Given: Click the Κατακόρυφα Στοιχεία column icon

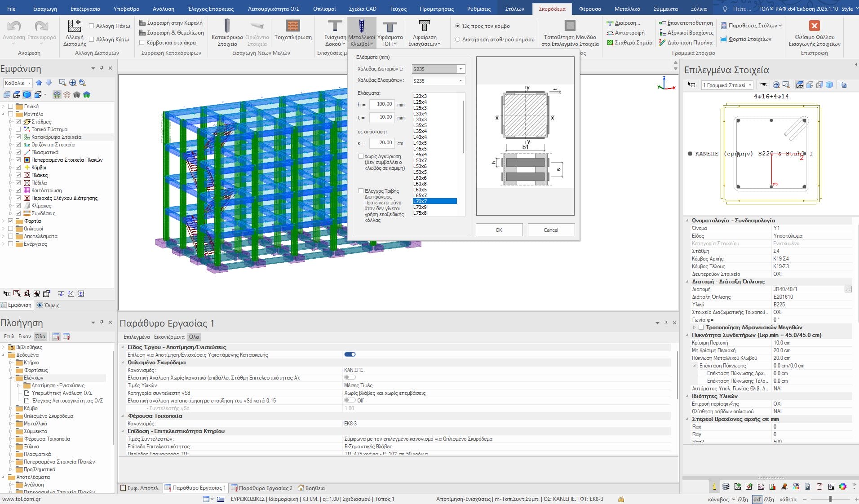Looking at the screenshot, I should [227, 26].
